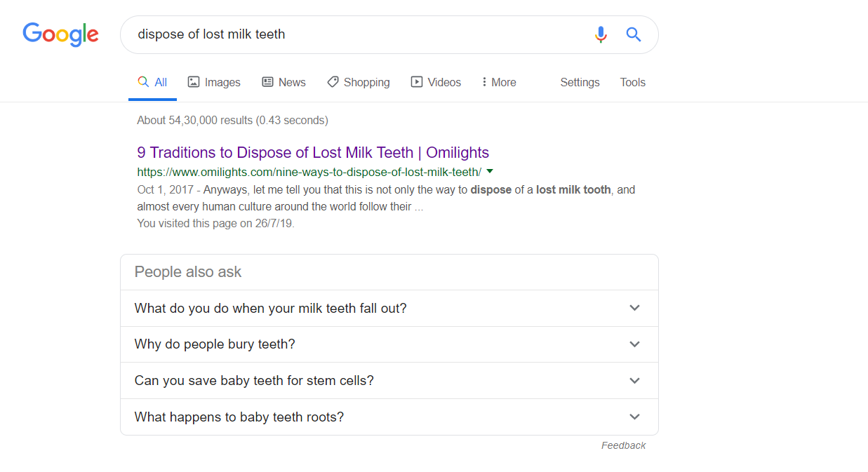Click the News tab newspaper icon
868x472 pixels.
pyautogui.click(x=267, y=82)
